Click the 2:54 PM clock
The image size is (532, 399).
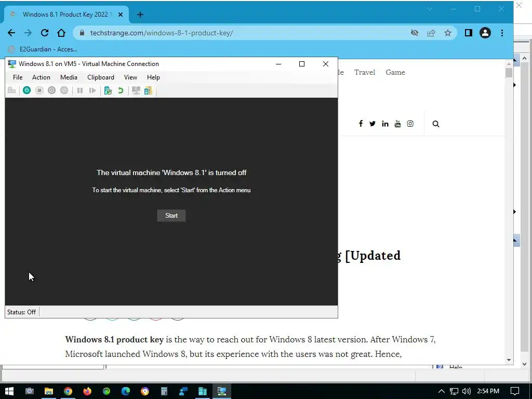coord(488,391)
